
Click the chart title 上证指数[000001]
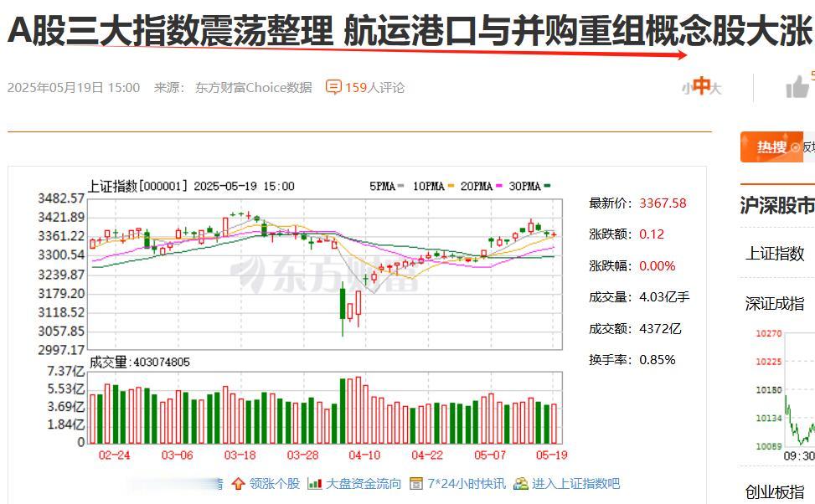(137, 186)
